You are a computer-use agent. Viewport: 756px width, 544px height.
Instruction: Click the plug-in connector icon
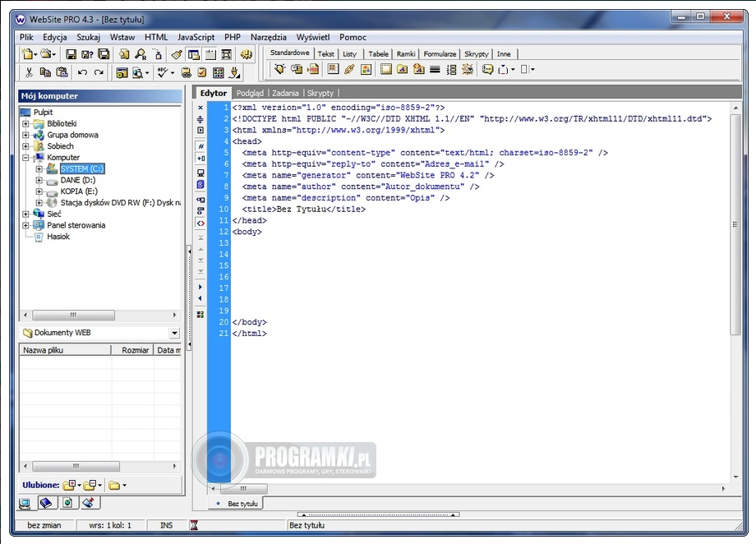pyautogui.click(x=235, y=72)
